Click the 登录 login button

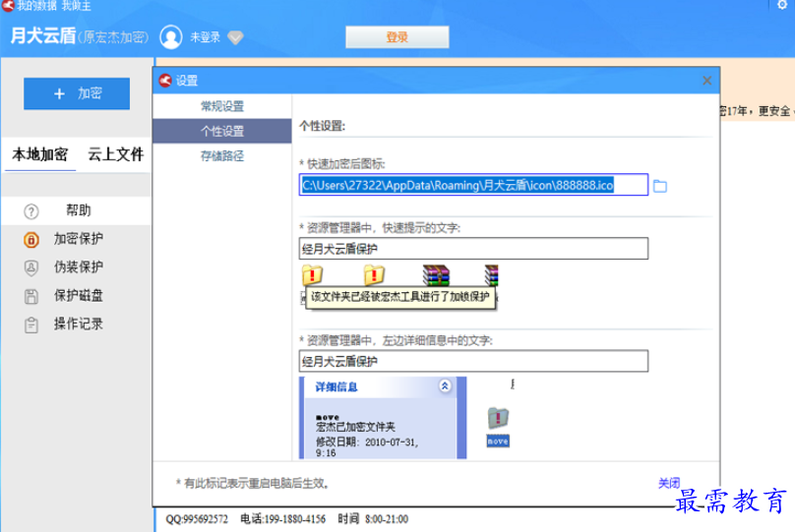tap(397, 37)
